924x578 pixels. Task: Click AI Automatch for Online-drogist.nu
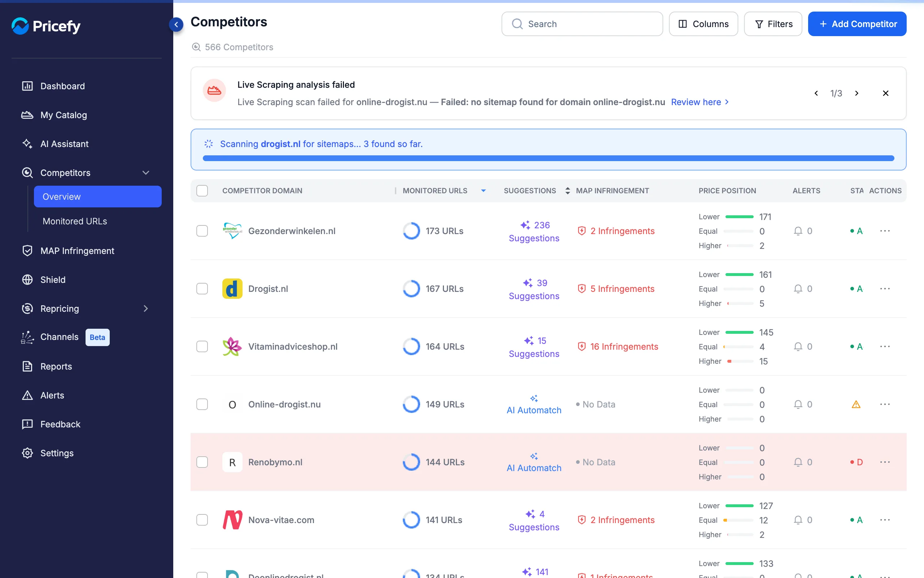click(534, 405)
